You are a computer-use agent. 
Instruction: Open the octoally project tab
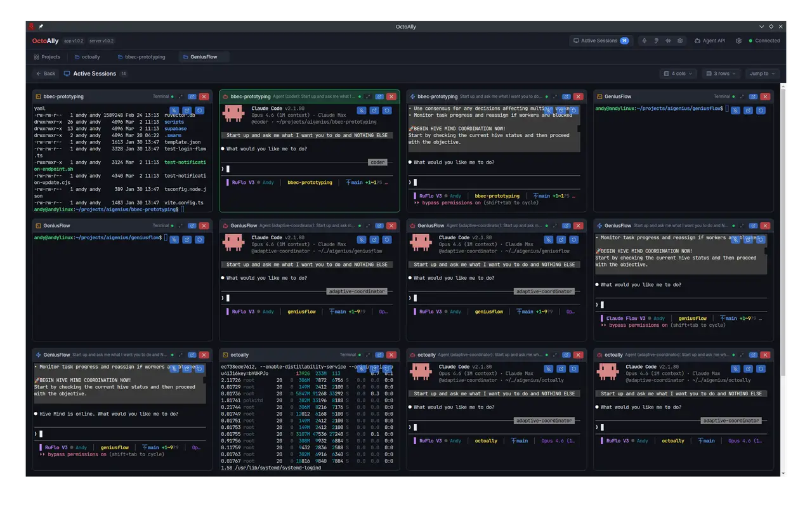(87, 56)
